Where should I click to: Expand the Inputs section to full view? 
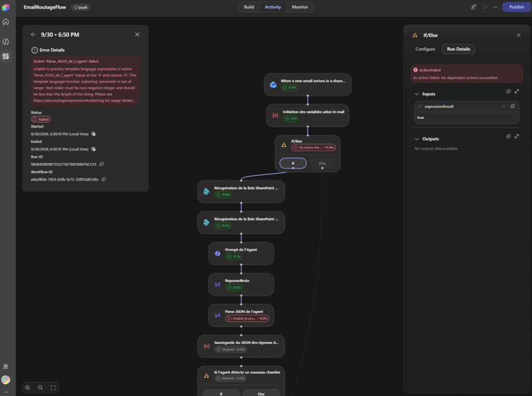(x=517, y=91)
